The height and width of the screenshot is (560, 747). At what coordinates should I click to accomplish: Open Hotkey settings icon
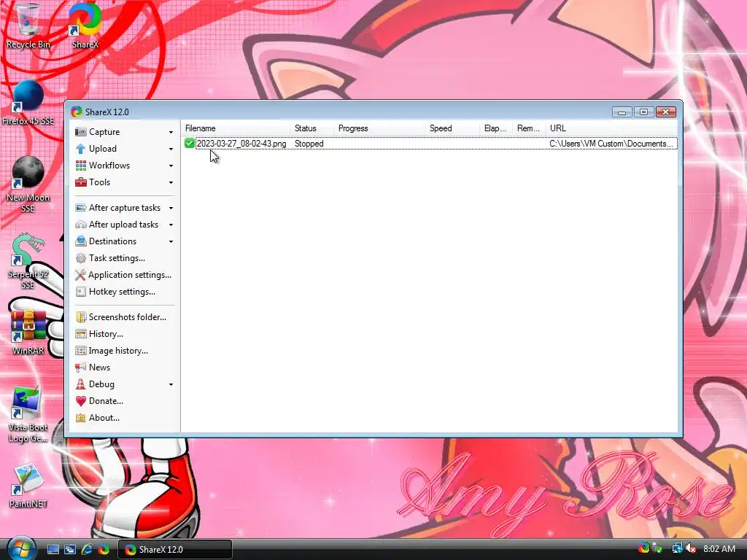coord(80,292)
